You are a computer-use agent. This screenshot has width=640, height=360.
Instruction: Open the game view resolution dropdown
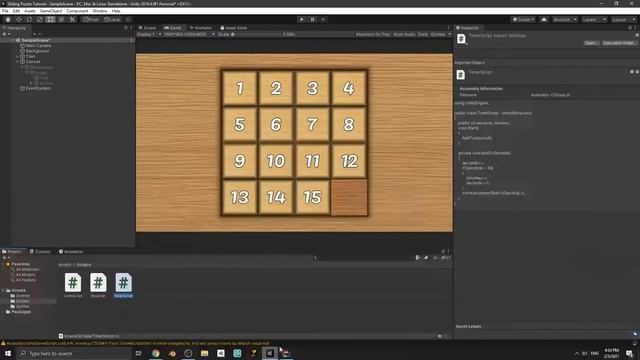click(x=189, y=34)
